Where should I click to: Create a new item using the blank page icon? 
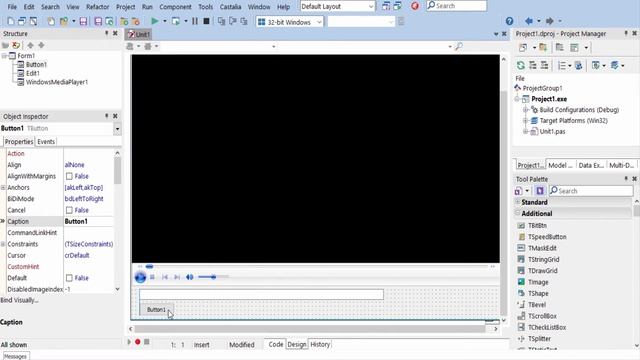(11, 21)
